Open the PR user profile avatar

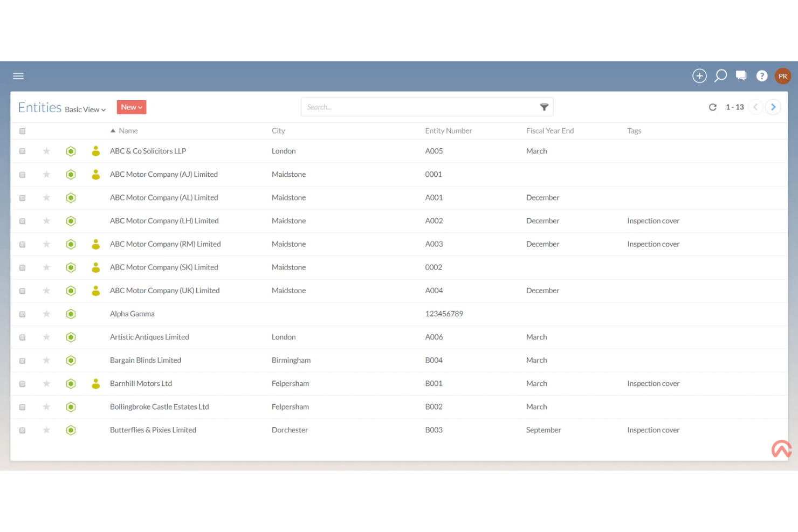pyautogui.click(x=782, y=75)
